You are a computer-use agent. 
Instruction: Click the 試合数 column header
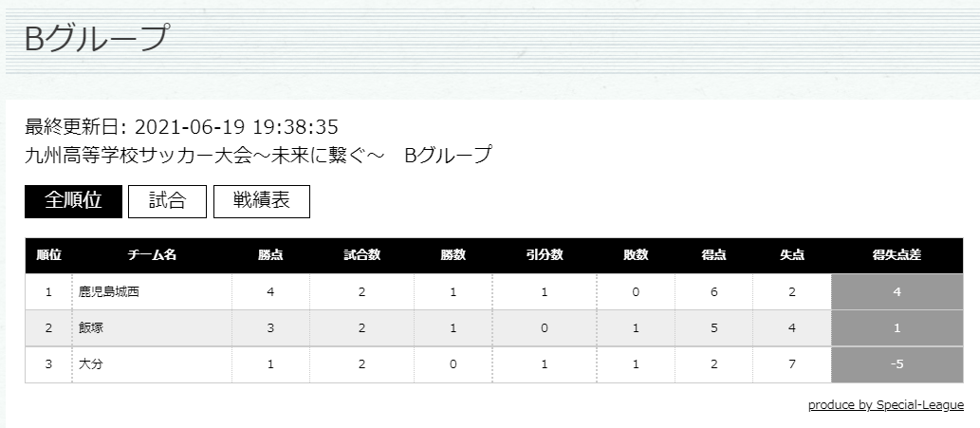coord(361,255)
